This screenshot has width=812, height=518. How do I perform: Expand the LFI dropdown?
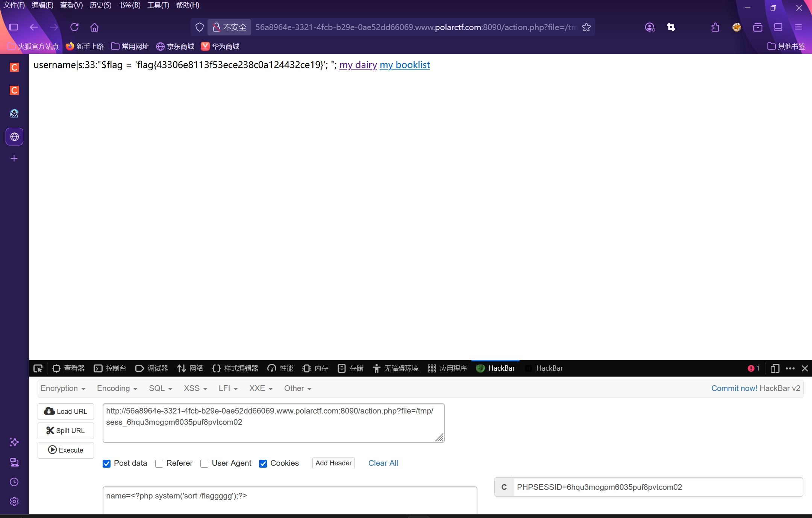tap(228, 388)
